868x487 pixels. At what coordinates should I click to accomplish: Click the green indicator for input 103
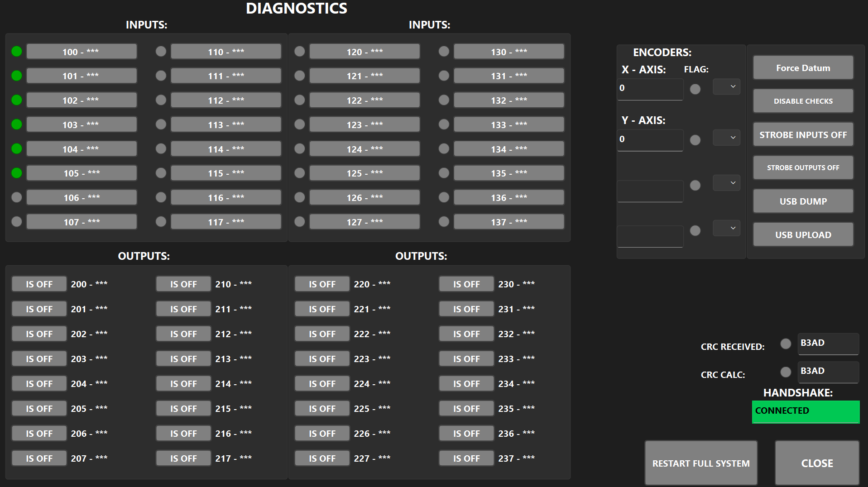(x=17, y=124)
